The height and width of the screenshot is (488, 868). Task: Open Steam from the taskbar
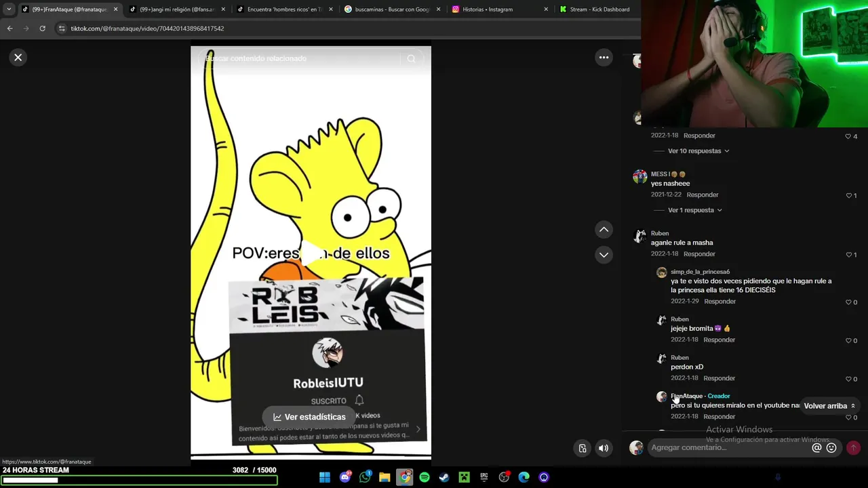tap(444, 477)
